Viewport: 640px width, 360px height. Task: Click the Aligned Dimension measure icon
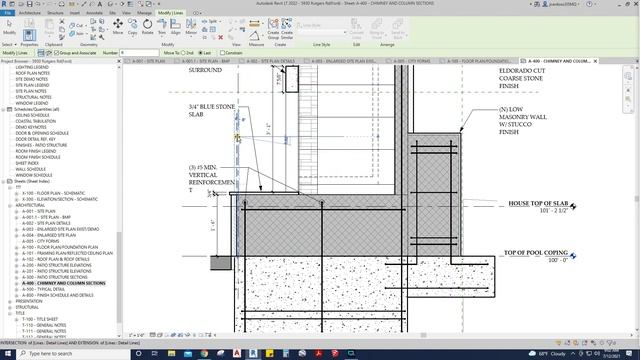click(x=254, y=23)
